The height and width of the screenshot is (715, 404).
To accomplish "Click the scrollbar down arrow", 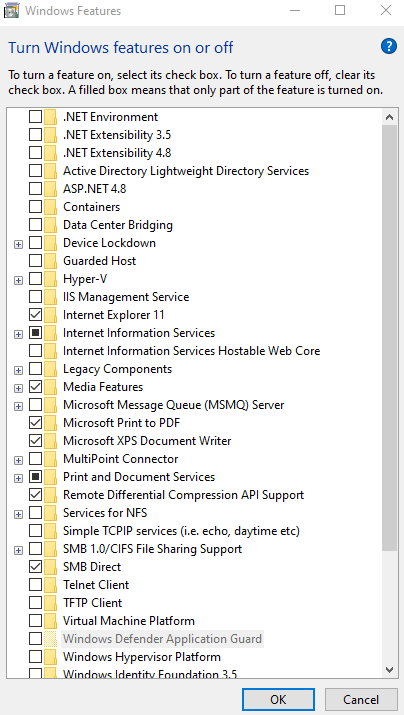I will point(389,669).
